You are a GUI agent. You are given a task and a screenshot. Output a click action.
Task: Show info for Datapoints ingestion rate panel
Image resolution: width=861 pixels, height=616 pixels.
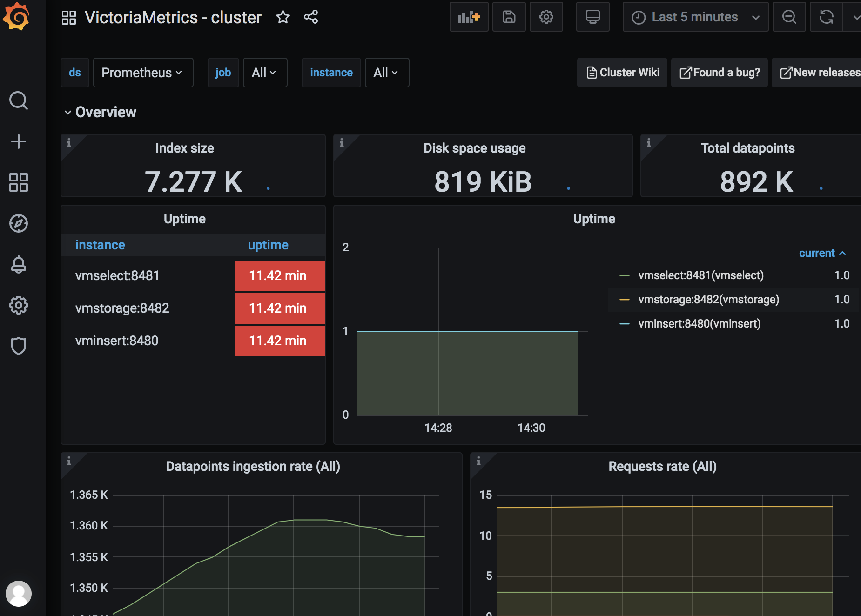(69, 461)
